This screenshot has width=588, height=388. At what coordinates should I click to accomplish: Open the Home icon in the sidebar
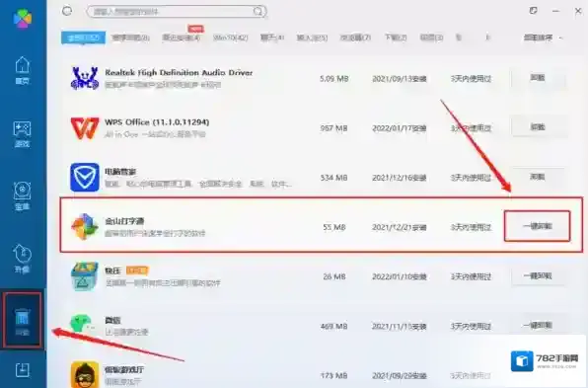coord(22,70)
